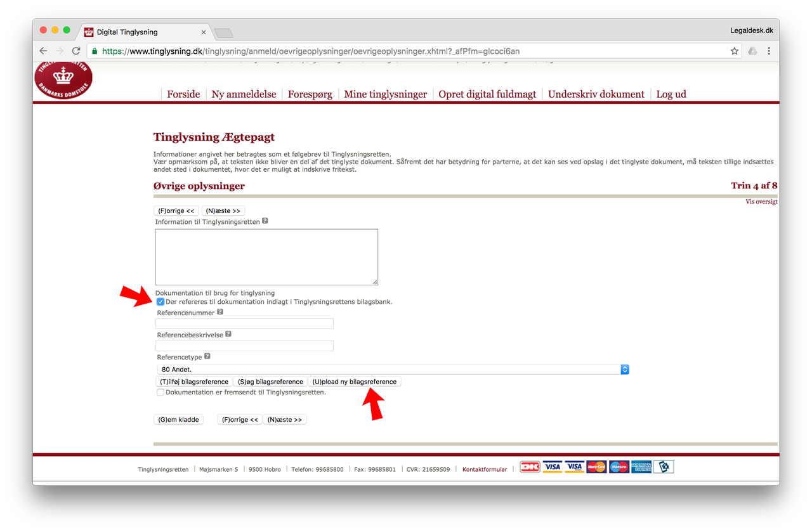Click top (N)æste button
This screenshot has width=812, height=532.
223,211
